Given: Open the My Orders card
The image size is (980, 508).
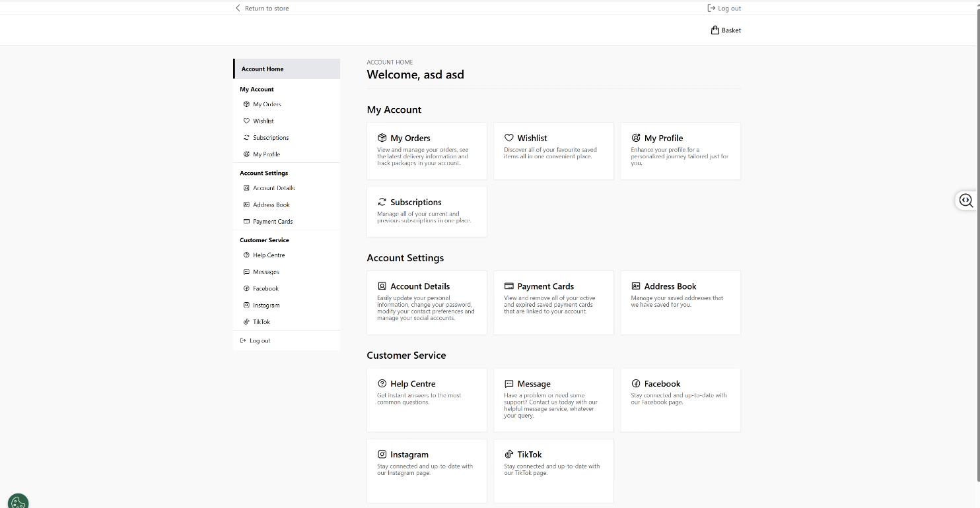Looking at the screenshot, I should pyautogui.click(x=427, y=151).
